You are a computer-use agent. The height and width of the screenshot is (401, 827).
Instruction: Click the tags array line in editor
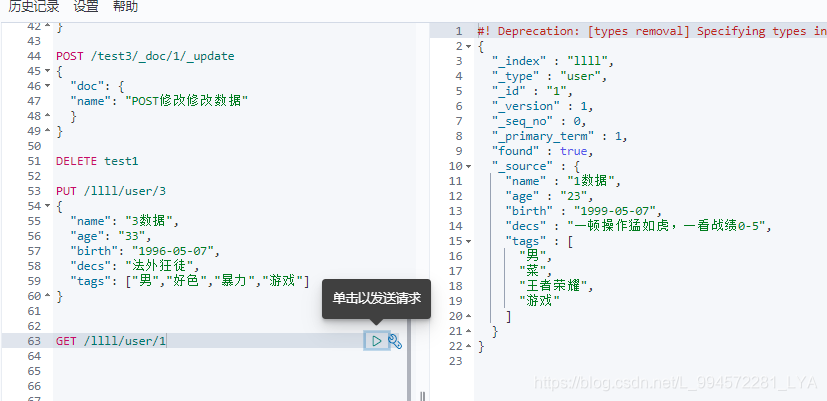(190, 281)
